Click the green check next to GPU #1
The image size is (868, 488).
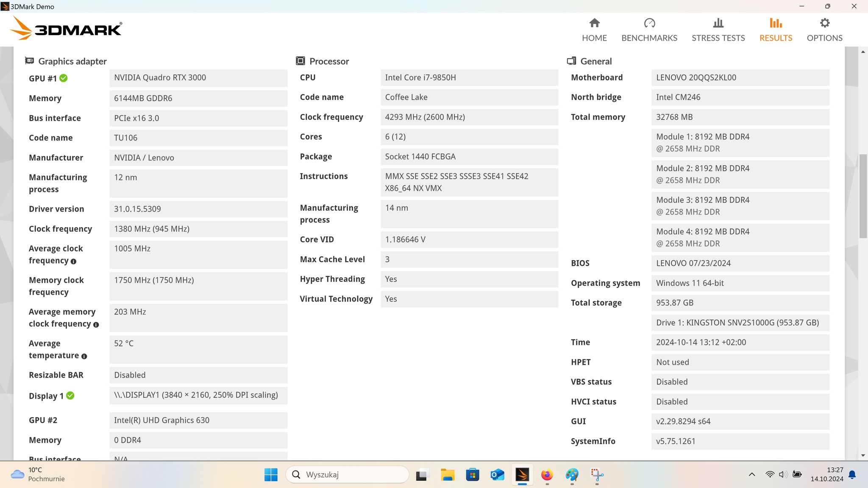[x=64, y=78]
